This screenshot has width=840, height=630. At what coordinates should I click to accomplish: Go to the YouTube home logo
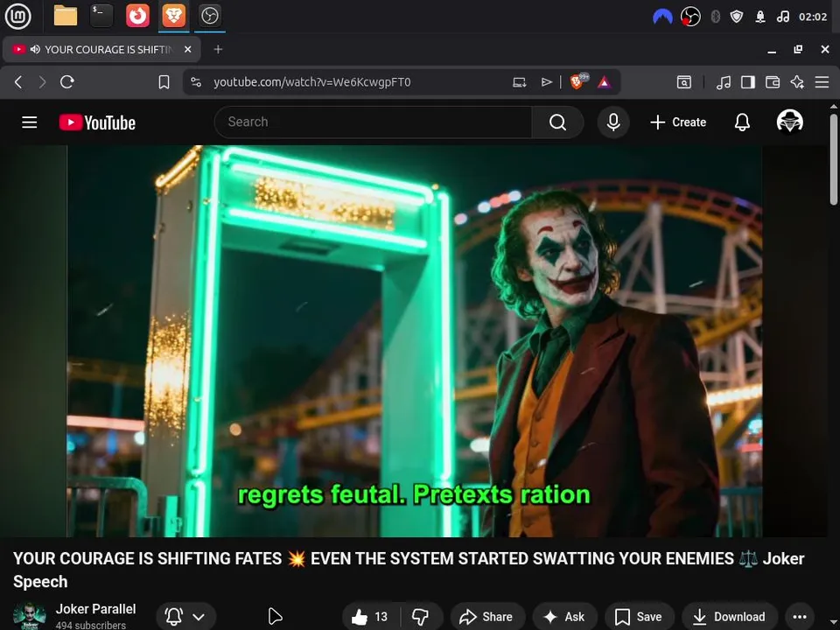[x=97, y=122]
